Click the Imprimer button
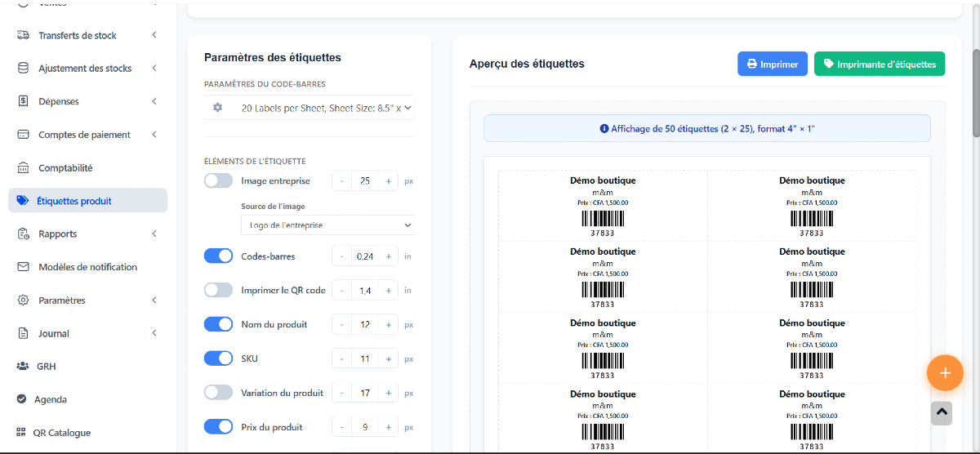Image resolution: width=980 pixels, height=454 pixels. [x=773, y=64]
